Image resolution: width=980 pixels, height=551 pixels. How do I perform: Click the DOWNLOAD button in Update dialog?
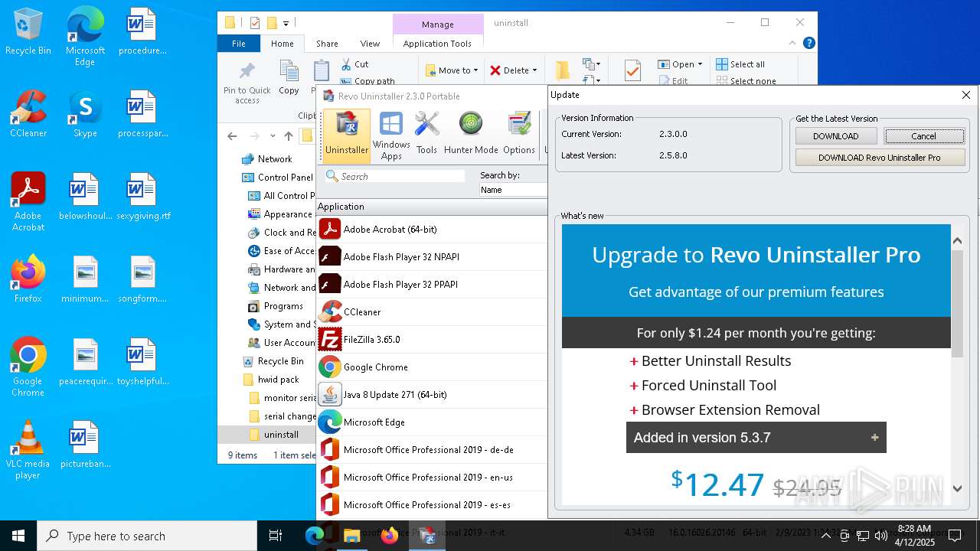835,136
